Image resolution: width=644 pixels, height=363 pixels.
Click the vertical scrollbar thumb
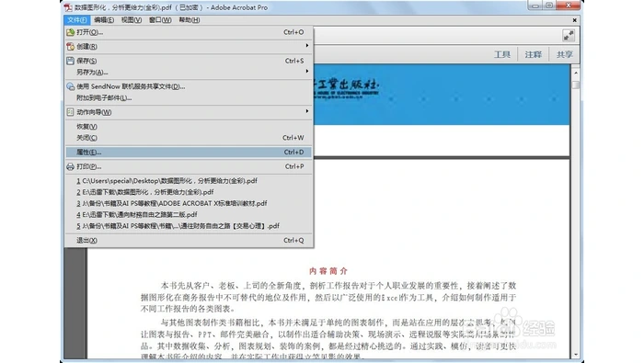pyautogui.click(x=576, y=85)
